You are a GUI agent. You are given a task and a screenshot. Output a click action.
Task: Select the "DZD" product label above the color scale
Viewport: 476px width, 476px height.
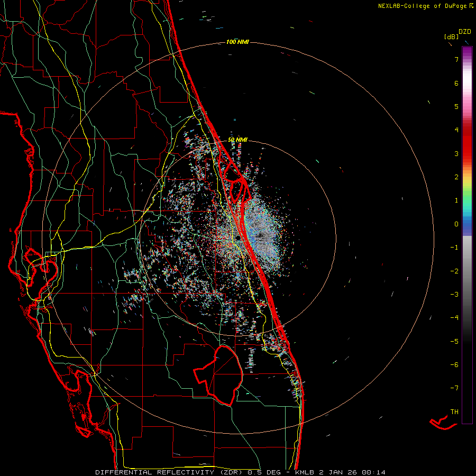coord(464,32)
